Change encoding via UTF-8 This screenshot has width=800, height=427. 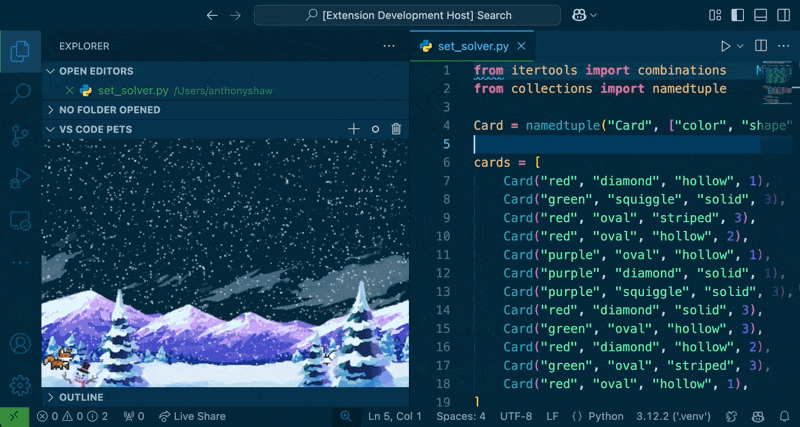tap(516, 416)
